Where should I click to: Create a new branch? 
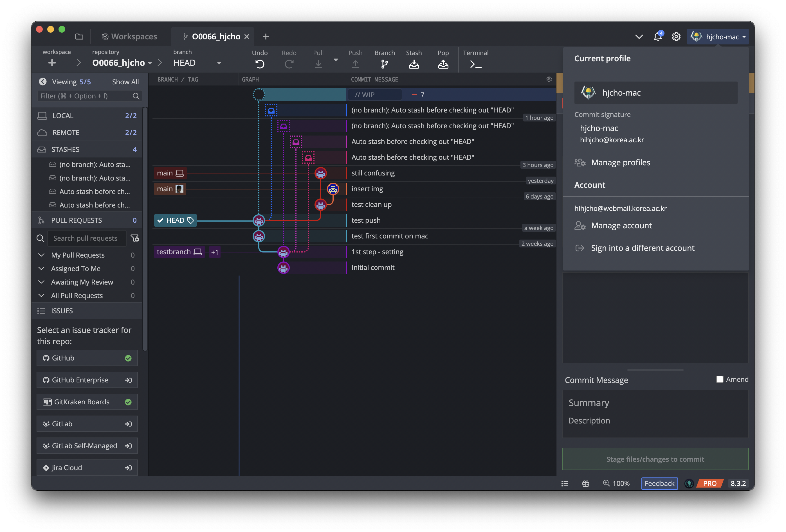(385, 64)
